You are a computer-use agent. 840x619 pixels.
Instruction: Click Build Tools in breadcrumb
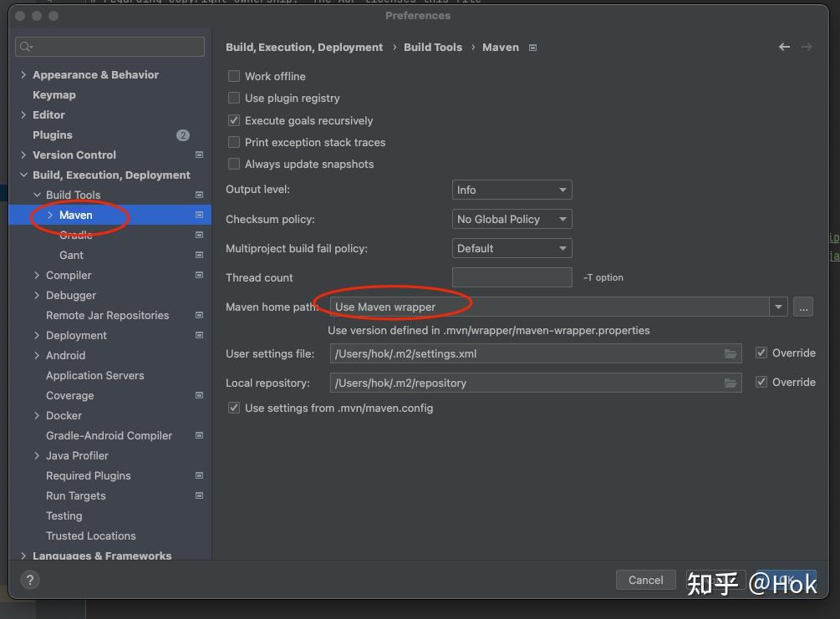[433, 48]
